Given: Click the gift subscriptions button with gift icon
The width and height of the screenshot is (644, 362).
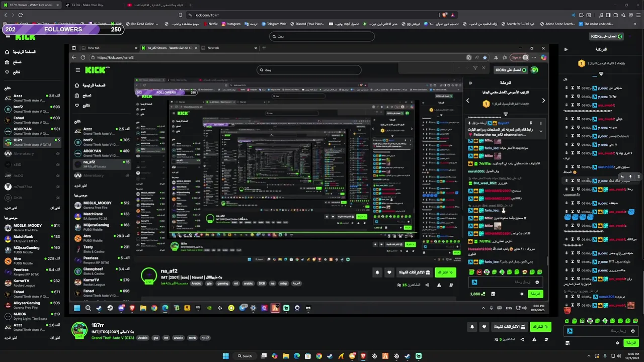Looking at the screenshot, I should 510,327.
